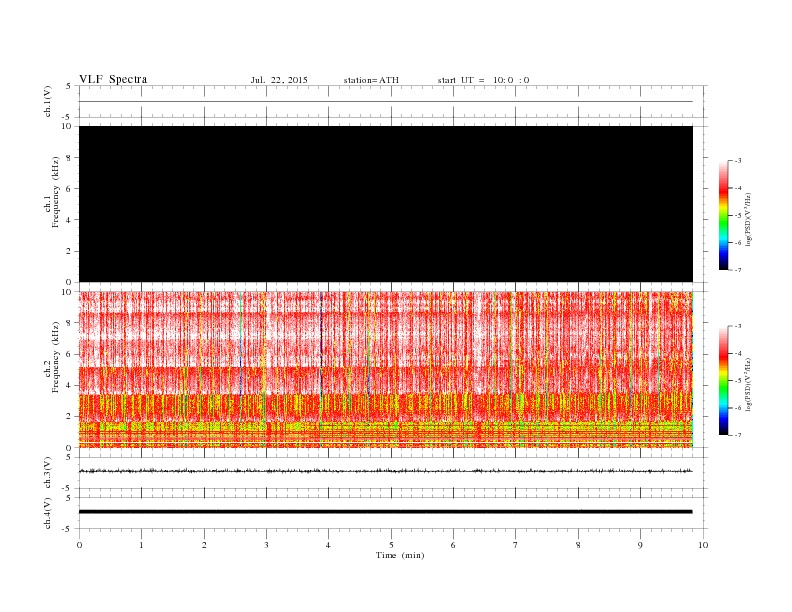This screenshot has width=792, height=612.
Task: Click the ch.3(V) axis label
Action: coord(48,473)
